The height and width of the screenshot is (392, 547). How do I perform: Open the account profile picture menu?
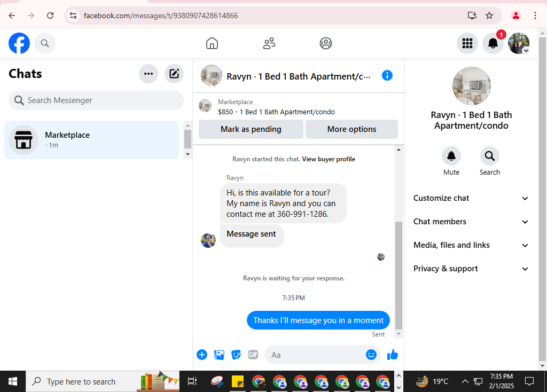[519, 43]
